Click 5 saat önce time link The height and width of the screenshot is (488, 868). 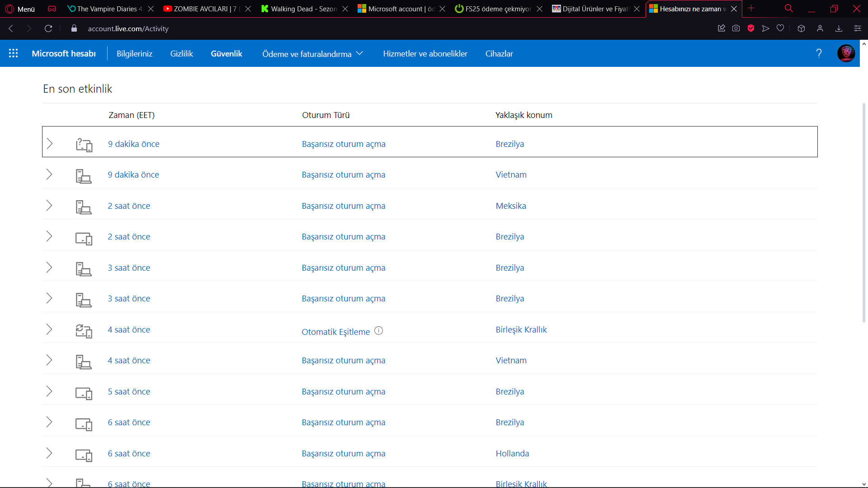coord(129,391)
